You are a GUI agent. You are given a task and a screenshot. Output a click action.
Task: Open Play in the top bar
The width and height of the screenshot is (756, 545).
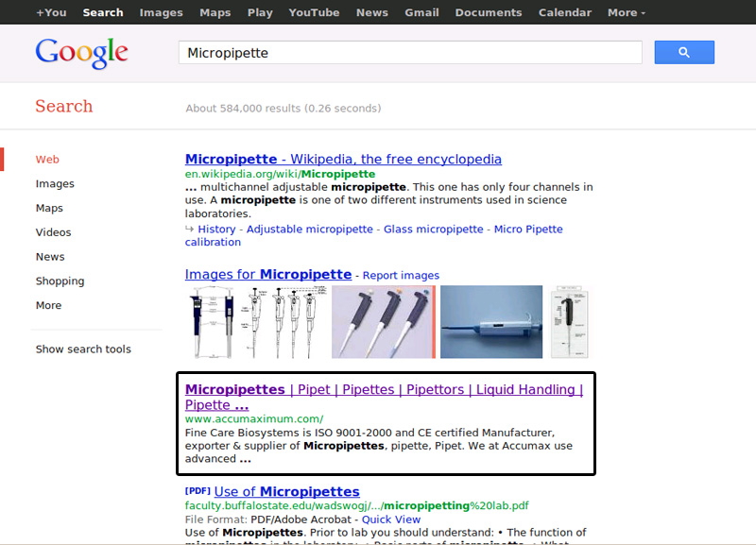pyautogui.click(x=260, y=12)
